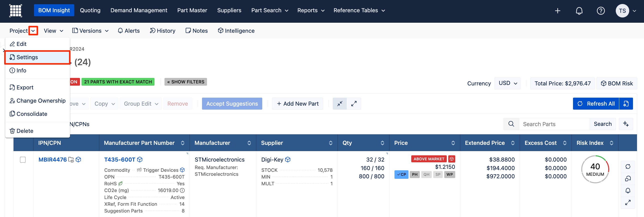Open the help question mark icon
The height and width of the screenshot is (217, 644).
click(600, 11)
